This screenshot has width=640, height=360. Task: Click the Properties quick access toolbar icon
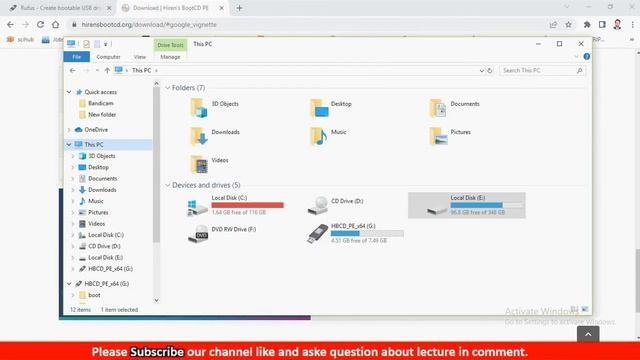[x=86, y=44]
